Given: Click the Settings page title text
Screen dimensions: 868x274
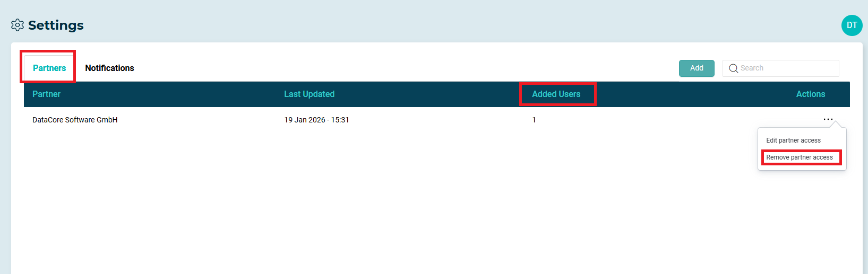Looking at the screenshot, I should click(x=56, y=25).
